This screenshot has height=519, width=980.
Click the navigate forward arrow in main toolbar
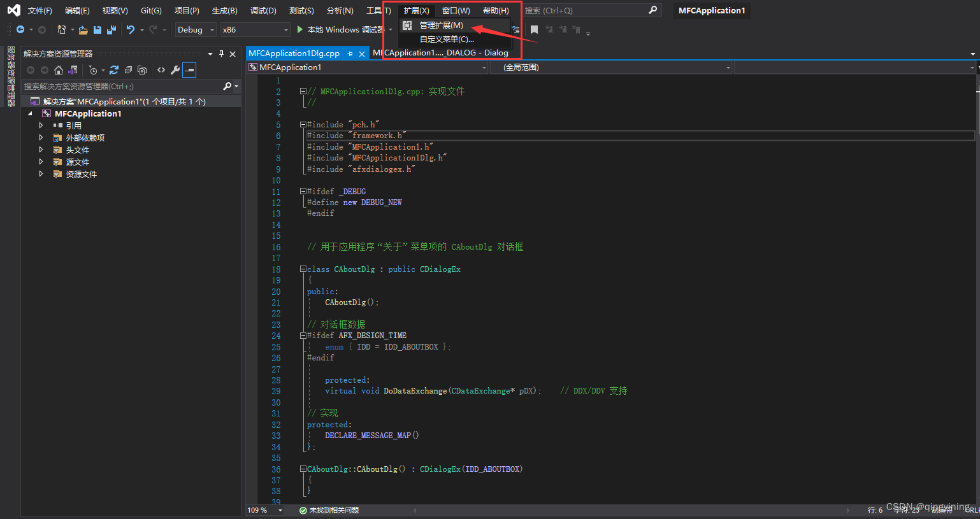42,29
